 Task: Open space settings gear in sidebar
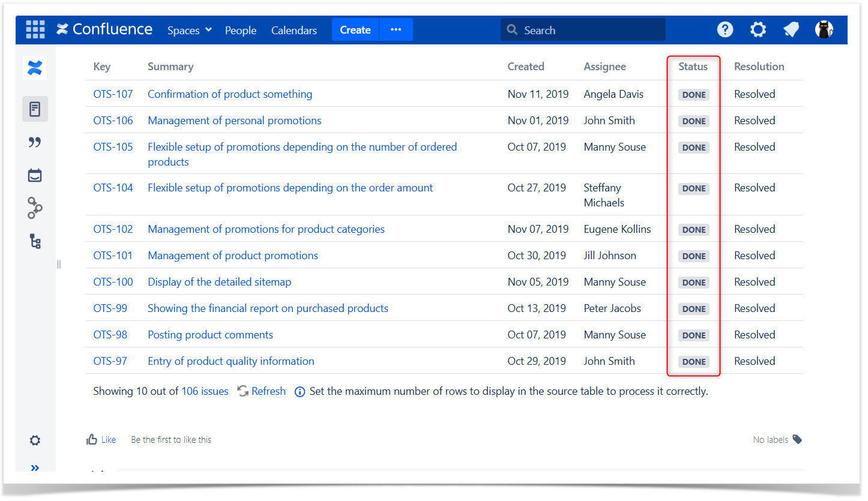pos(35,440)
